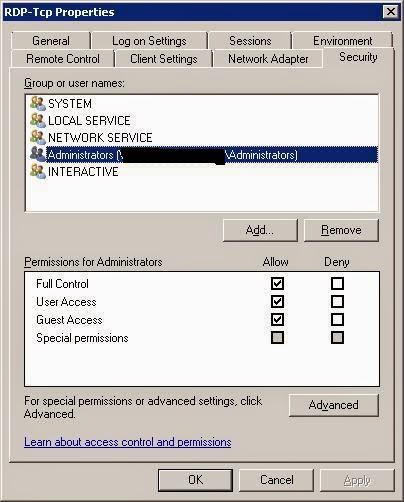Click Allow checkbox for Special permissions
Image resolution: width=404 pixels, height=502 pixels.
pos(277,337)
